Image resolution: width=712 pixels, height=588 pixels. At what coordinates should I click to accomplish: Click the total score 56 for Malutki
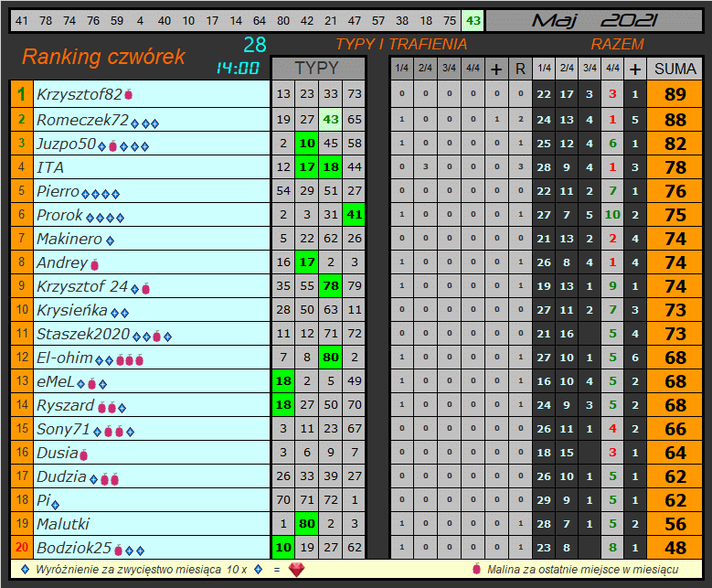[x=675, y=524]
